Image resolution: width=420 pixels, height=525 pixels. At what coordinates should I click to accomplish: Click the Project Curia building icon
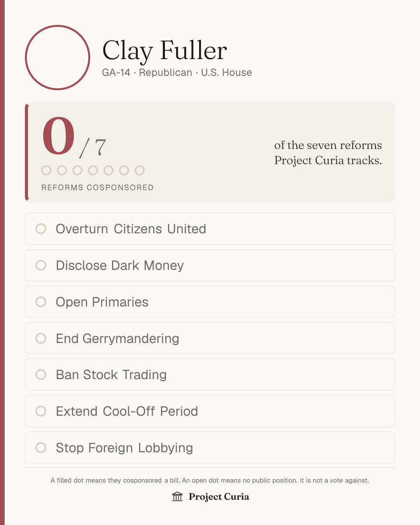[177, 497]
